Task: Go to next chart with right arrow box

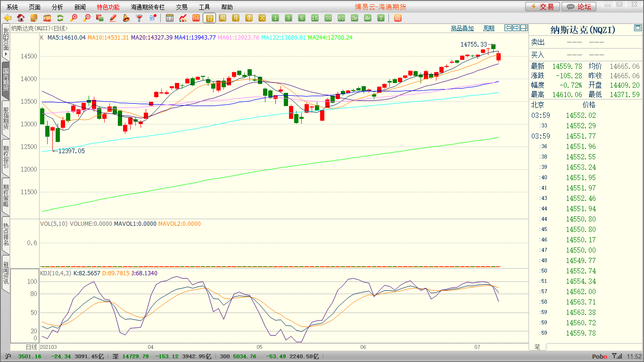Action: (516, 28)
